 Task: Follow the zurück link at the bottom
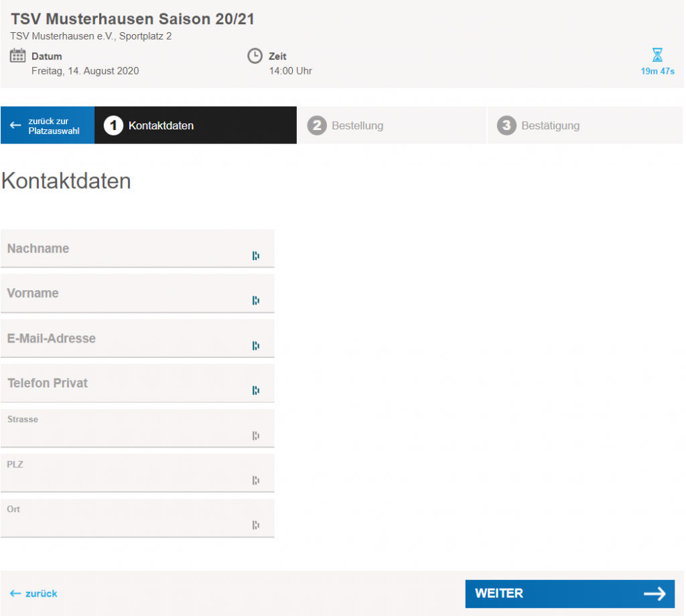click(x=34, y=593)
